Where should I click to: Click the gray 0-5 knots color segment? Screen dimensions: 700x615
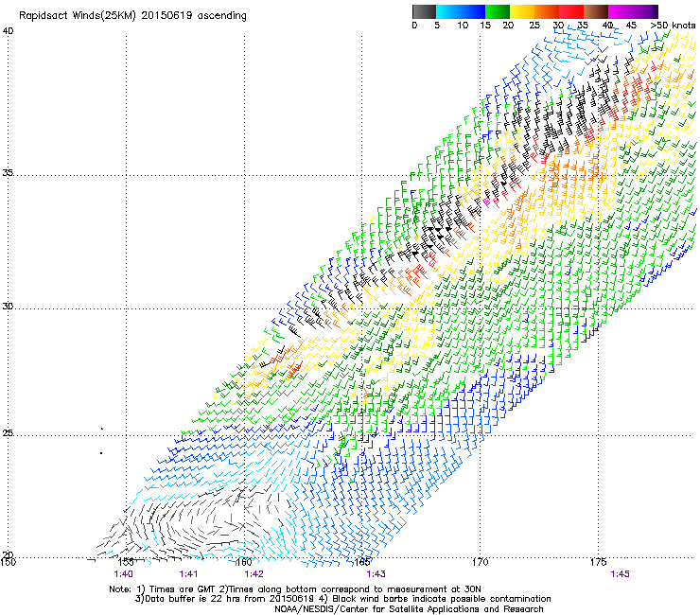pyautogui.click(x=424, y=11)
